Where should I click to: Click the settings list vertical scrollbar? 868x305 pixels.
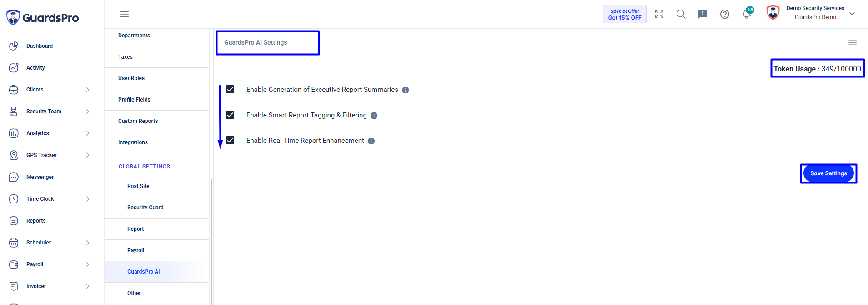(x=211, y=241)
